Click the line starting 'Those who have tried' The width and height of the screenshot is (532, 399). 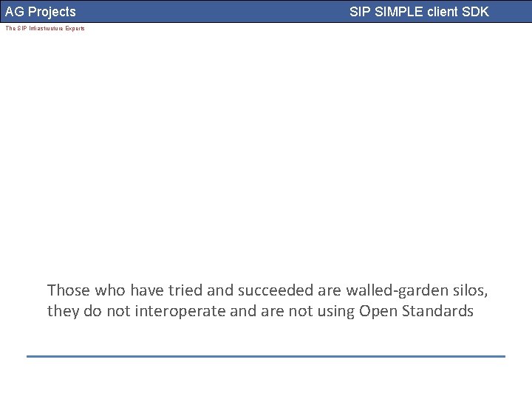tap(267, 290)
